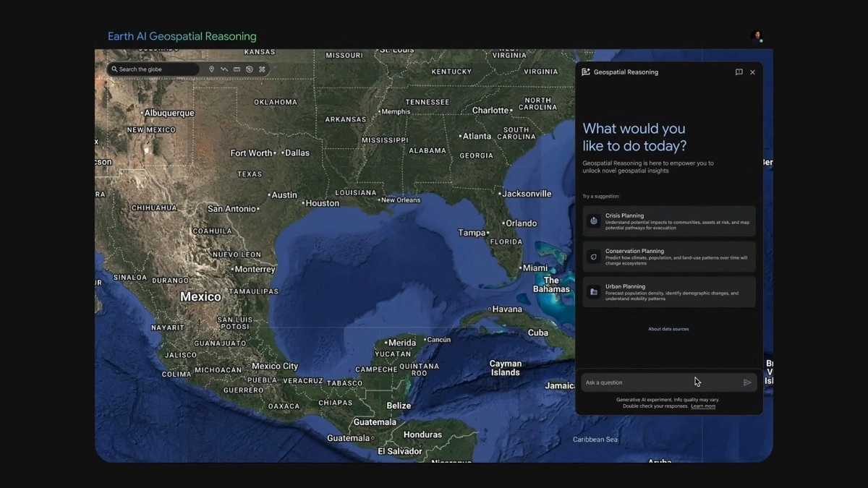The height and width of the screenshot is (488, 868).
Task: Open the historical imagery clock icon
Action: [250, 69]
